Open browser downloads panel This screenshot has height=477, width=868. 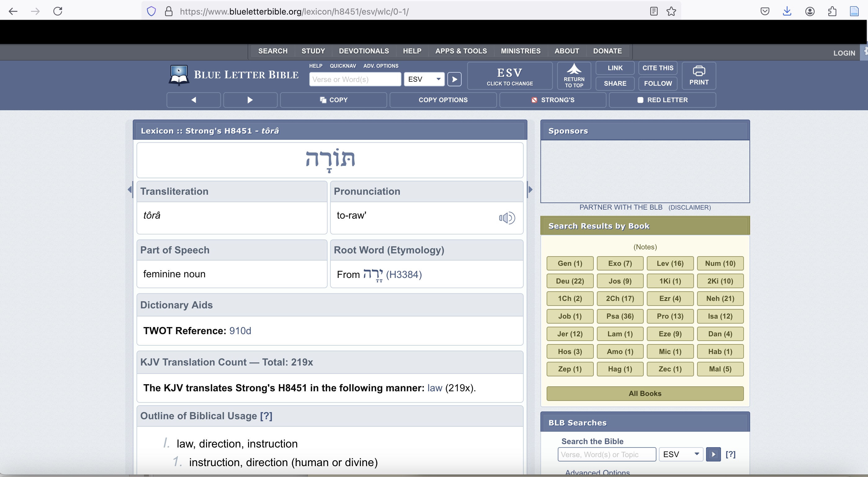[787, 11]
